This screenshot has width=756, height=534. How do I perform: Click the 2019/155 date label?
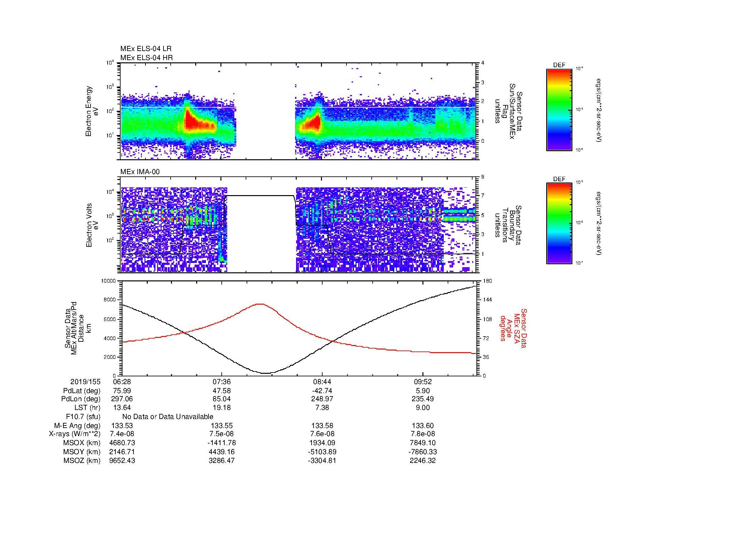85,382
